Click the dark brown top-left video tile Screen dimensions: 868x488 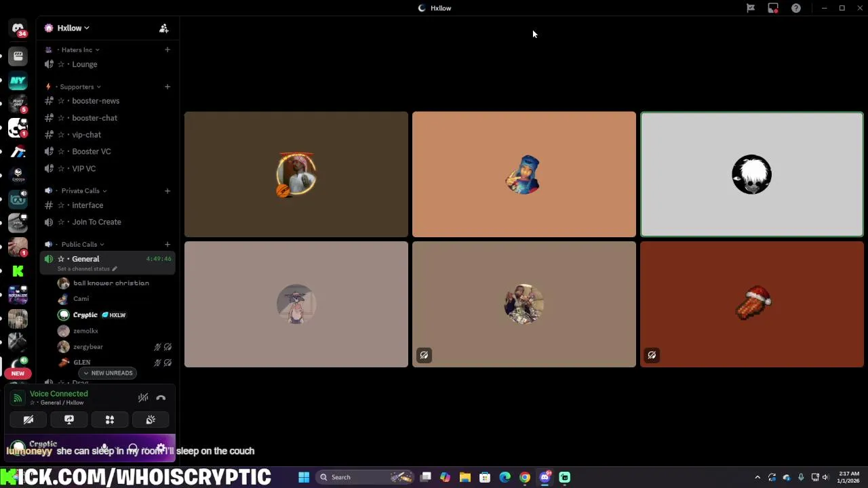coord(296,175)
